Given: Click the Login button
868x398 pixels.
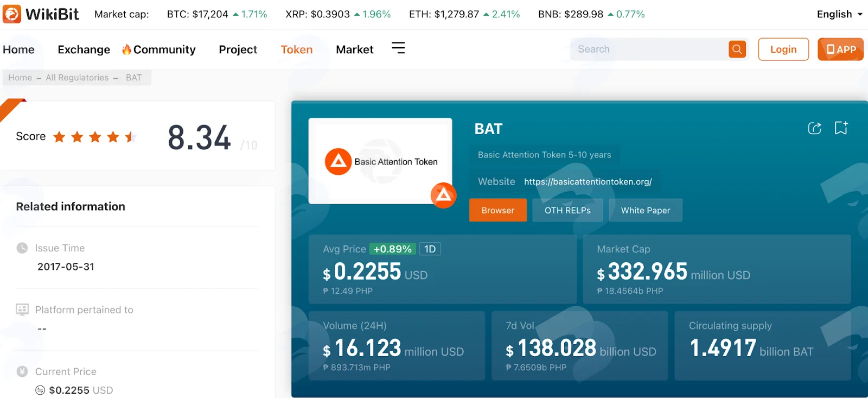Looking at the screenshot, I should 783,49.
